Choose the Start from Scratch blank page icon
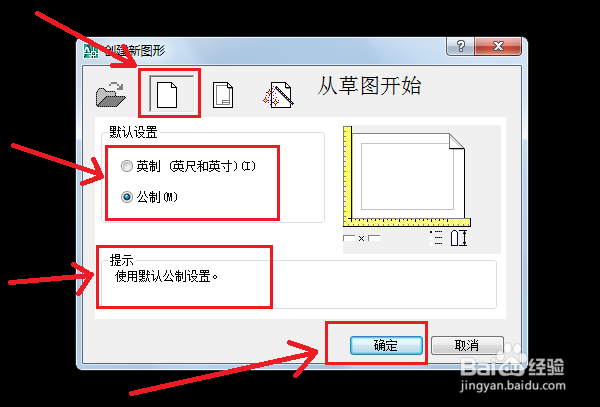This screenshot has height=407, width=600. click(168, 94)
